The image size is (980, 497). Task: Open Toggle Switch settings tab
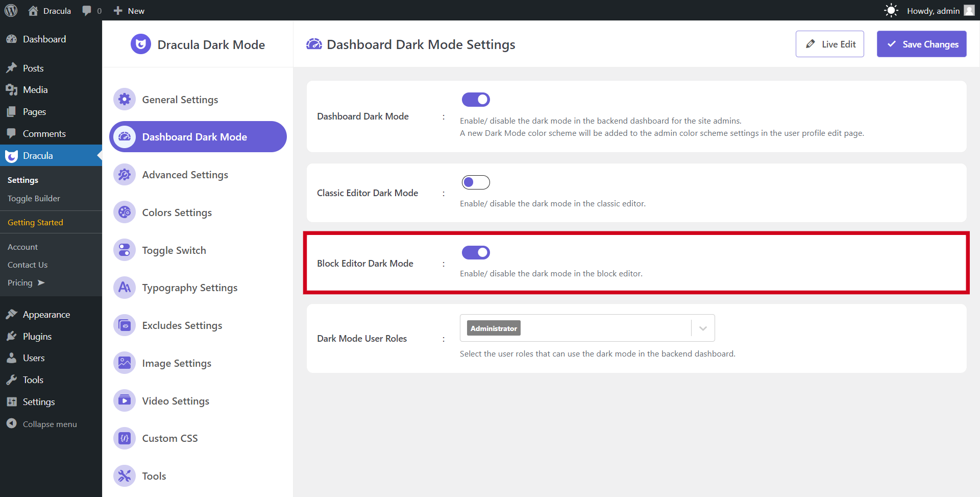(x=198, y=250)
